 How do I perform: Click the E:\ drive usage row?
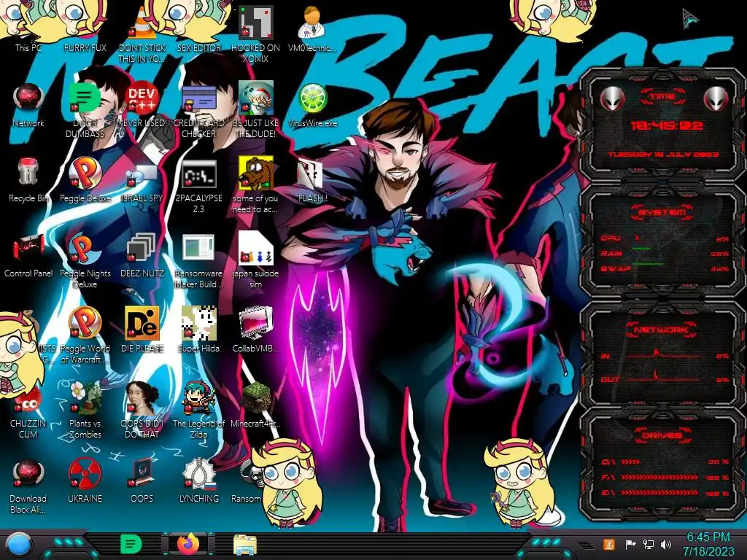tap(665, 493)
